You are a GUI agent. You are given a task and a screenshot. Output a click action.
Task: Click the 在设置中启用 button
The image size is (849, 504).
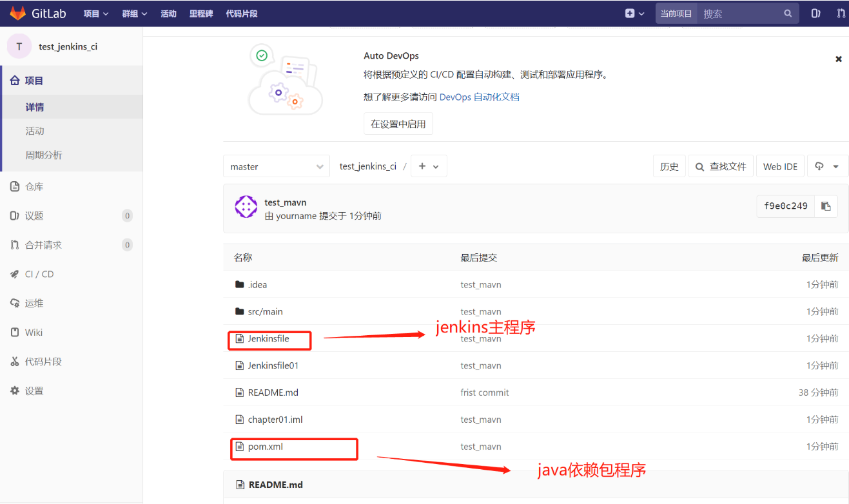coord(398,124)
